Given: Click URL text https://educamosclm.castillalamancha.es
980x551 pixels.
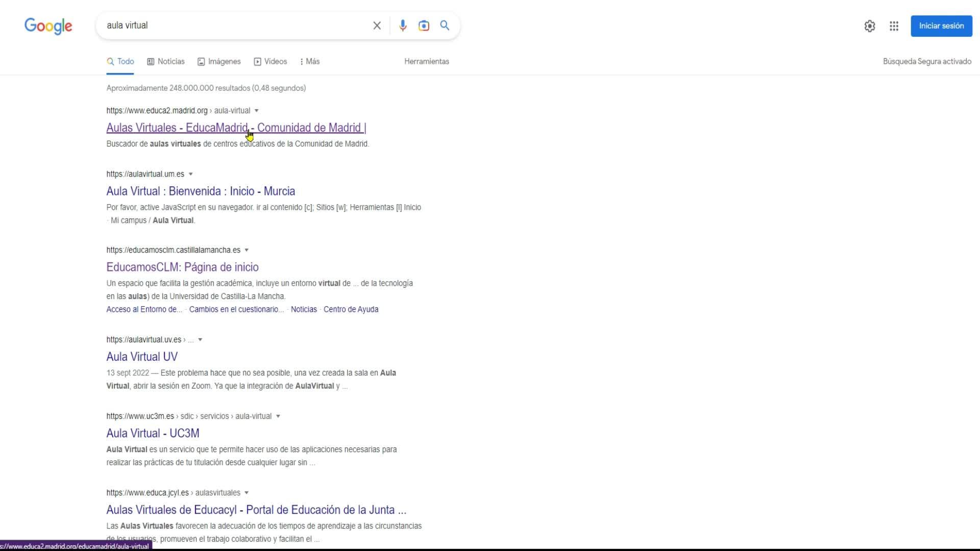Looking at the screenshot, I should pyautogui.click(x=173, y=250).
